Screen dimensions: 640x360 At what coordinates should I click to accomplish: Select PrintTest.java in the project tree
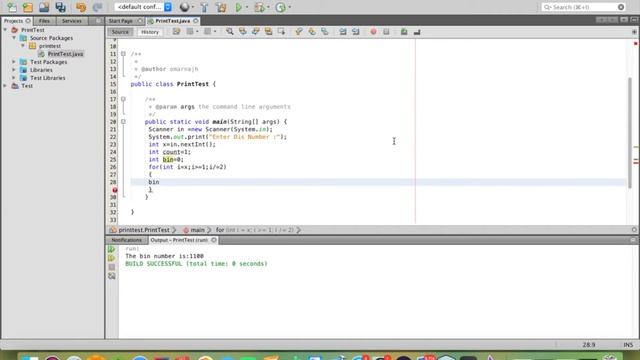click(x=65, y=54)
